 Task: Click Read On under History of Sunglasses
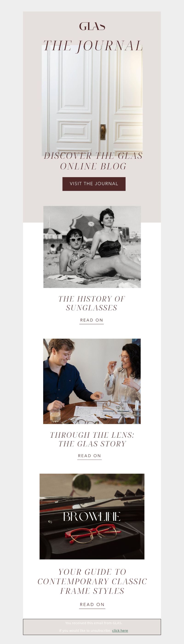tap(91, 320)
